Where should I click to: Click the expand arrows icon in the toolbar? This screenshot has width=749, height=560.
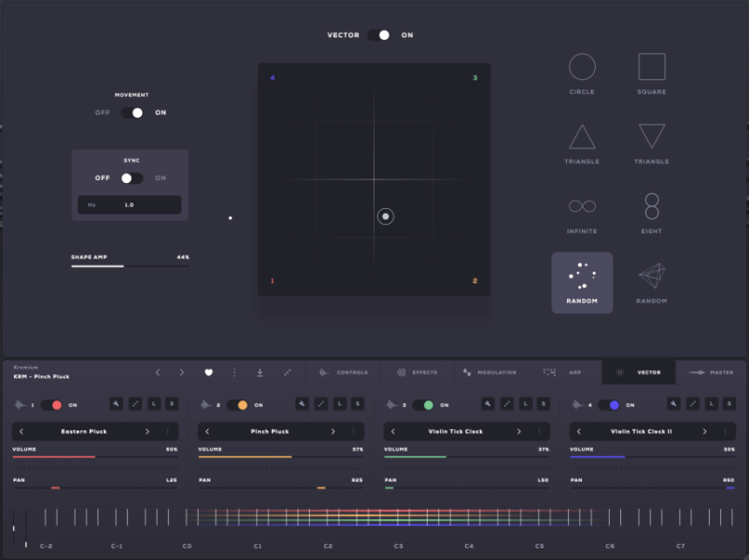pyautogui.click(x=287, y=371)
